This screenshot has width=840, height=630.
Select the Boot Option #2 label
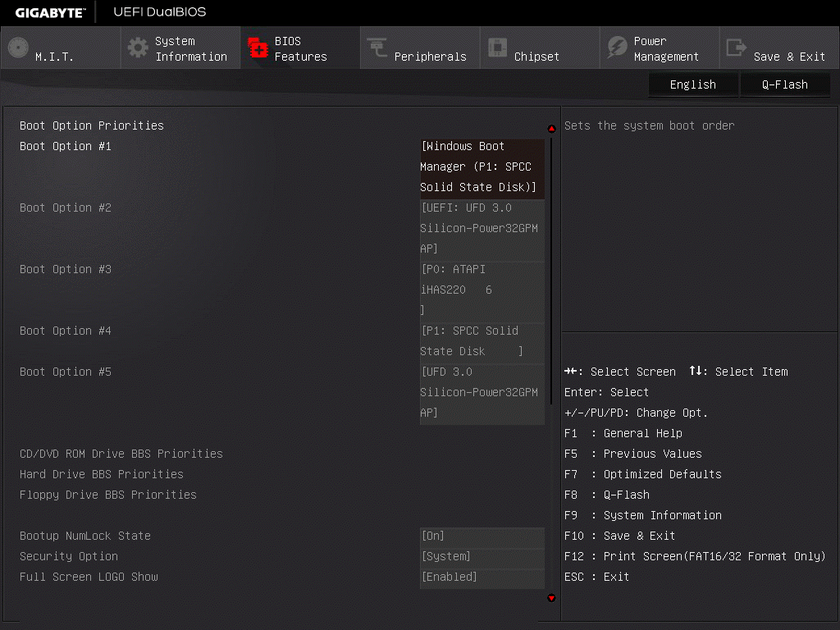click(66, 208)
